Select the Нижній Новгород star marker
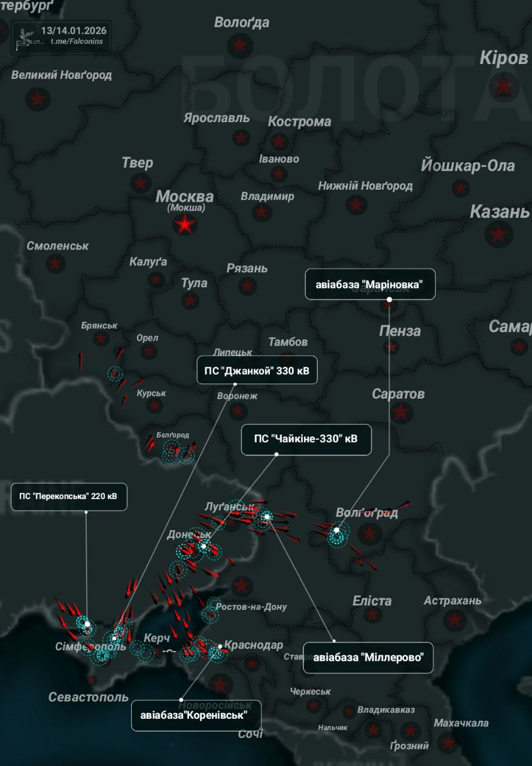The height and width of the screenshot is (766, 532). click(357, 205)
